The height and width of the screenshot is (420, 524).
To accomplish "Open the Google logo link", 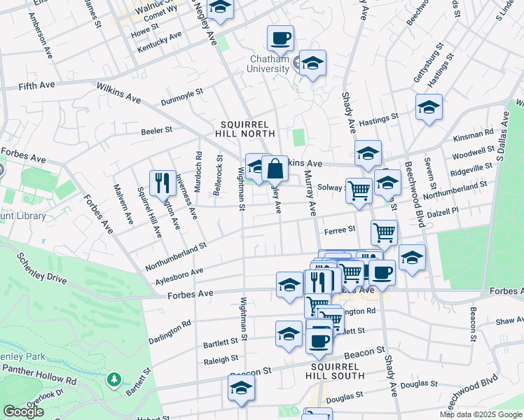I will [23, 412].
